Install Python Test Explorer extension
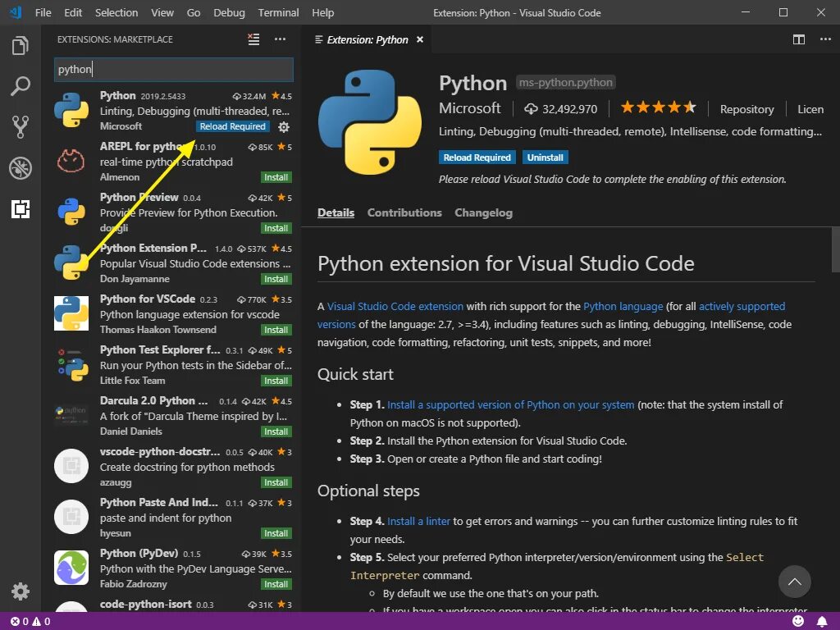 click(x=276, y=381)
